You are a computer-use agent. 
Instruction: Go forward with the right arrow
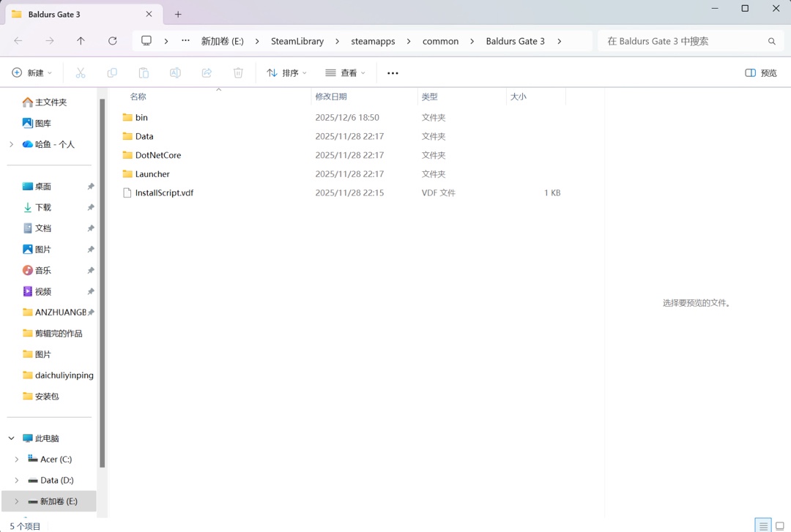point(50,41)
